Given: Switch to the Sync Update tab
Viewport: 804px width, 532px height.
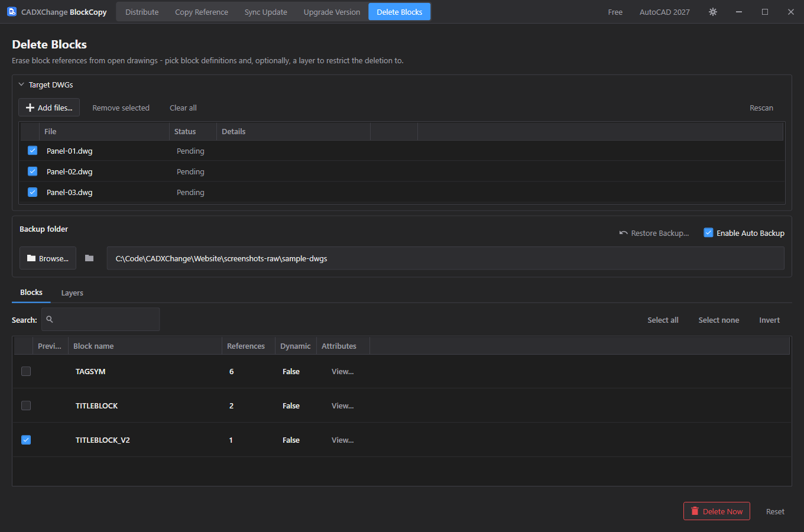Looking at the screenshot, I should tap(266, 12).
